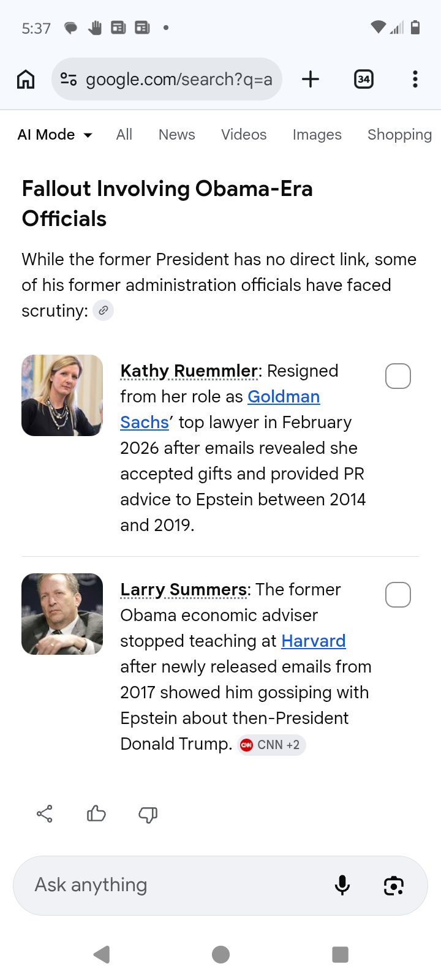Viewport: 441px width, 980px height.
Task: Share the AI response
Action: [x=45, y=813]
